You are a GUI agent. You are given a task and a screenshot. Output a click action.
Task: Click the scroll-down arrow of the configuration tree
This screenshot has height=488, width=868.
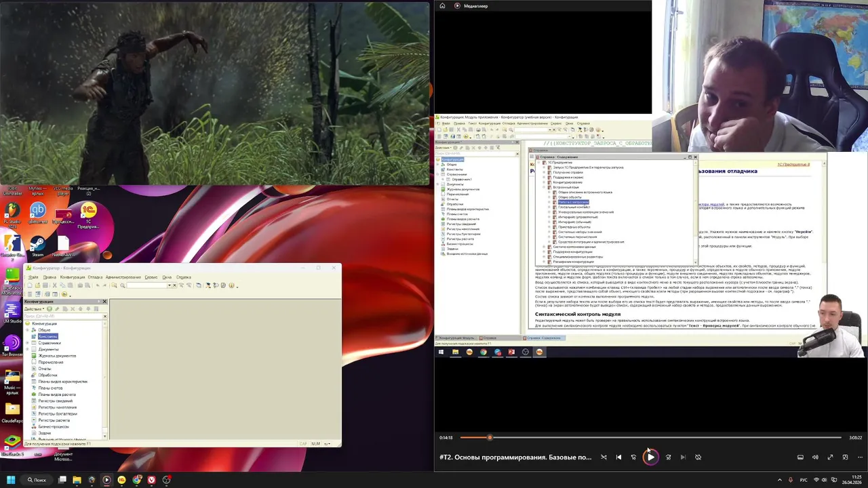[104, 435]
